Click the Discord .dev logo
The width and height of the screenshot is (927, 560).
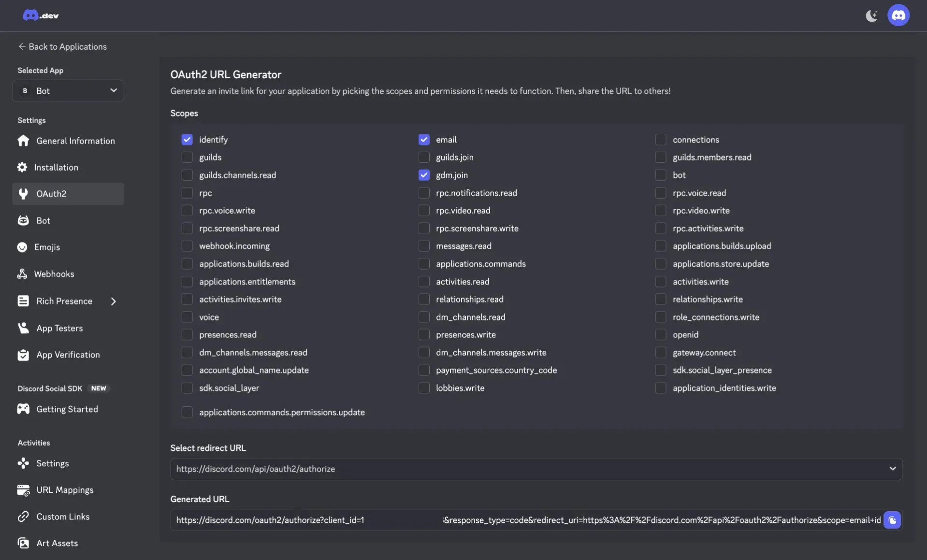coord(41,15)
